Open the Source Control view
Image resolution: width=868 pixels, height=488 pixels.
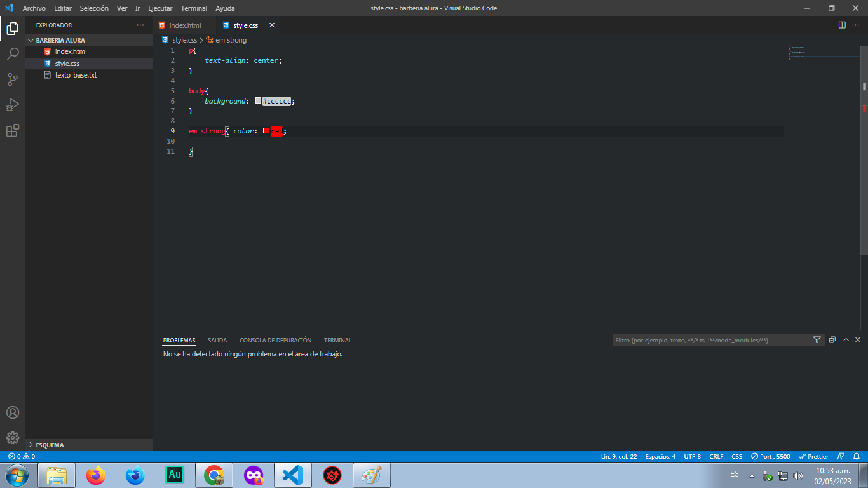[13, 79]
